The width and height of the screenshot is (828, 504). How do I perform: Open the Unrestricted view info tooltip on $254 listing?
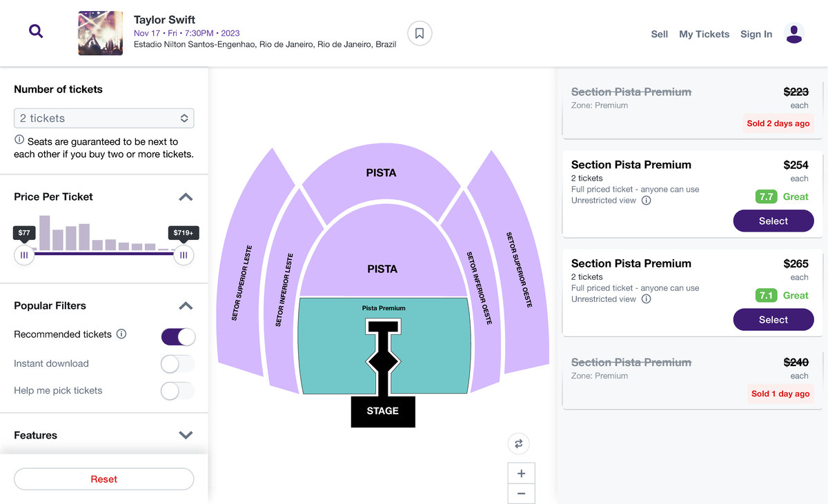tap(646, 200)
